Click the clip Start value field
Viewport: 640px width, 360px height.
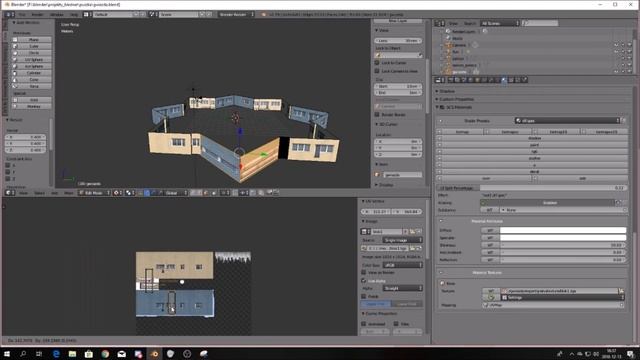[398, 87]
